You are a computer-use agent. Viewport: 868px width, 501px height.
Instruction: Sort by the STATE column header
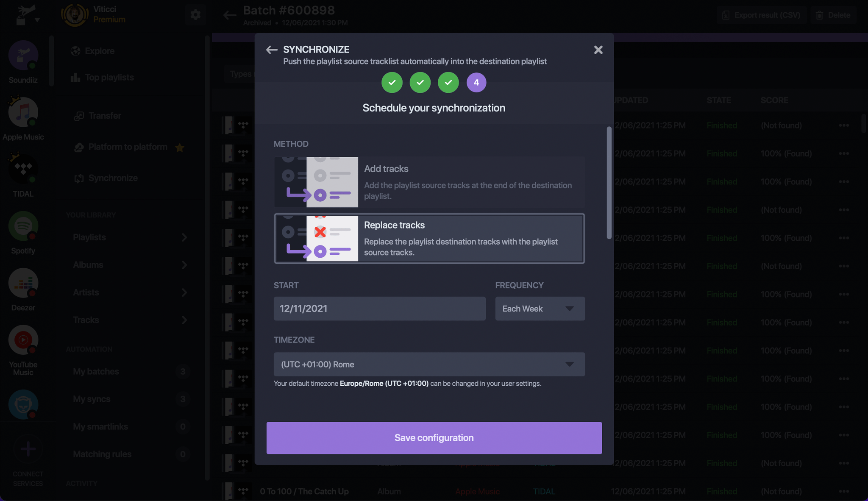pos(718,100)
